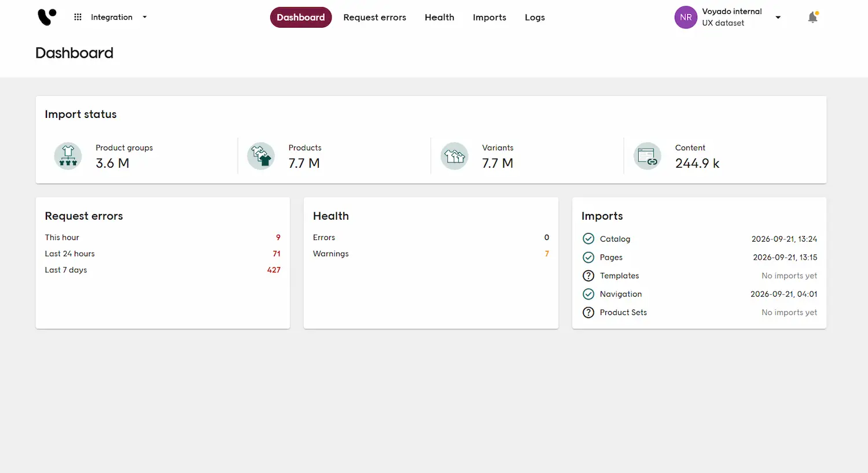
Task: Click the Pages success checkmark icon
Action: (x=589, y=257)
